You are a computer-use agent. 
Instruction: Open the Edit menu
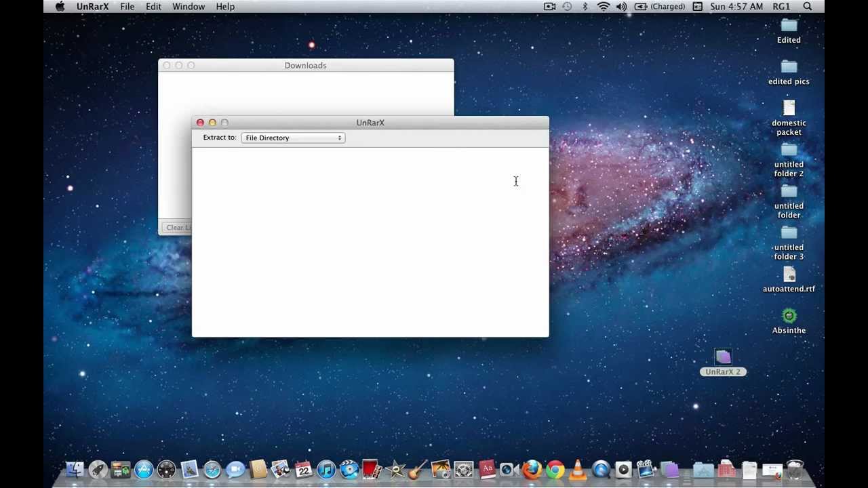pos(153,7)
